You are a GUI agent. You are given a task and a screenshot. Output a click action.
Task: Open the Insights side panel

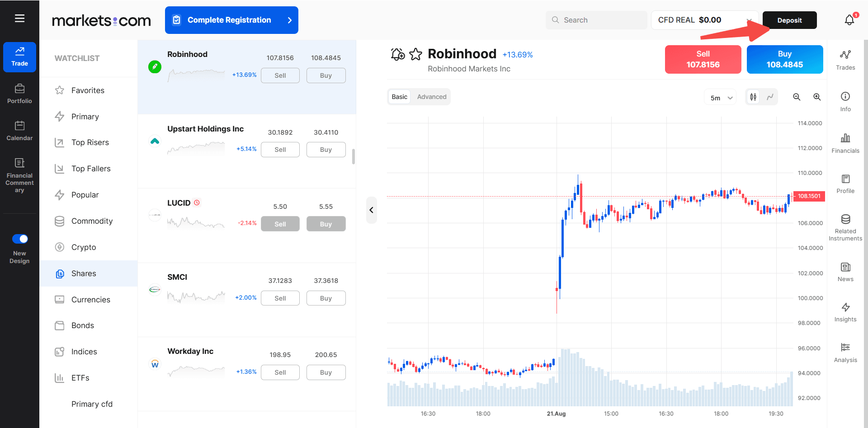pyautogui.click(x=845, y=312)
